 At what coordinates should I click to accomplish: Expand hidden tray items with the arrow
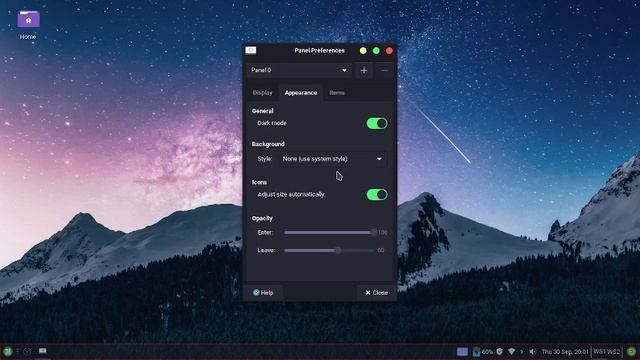(522, 351)
